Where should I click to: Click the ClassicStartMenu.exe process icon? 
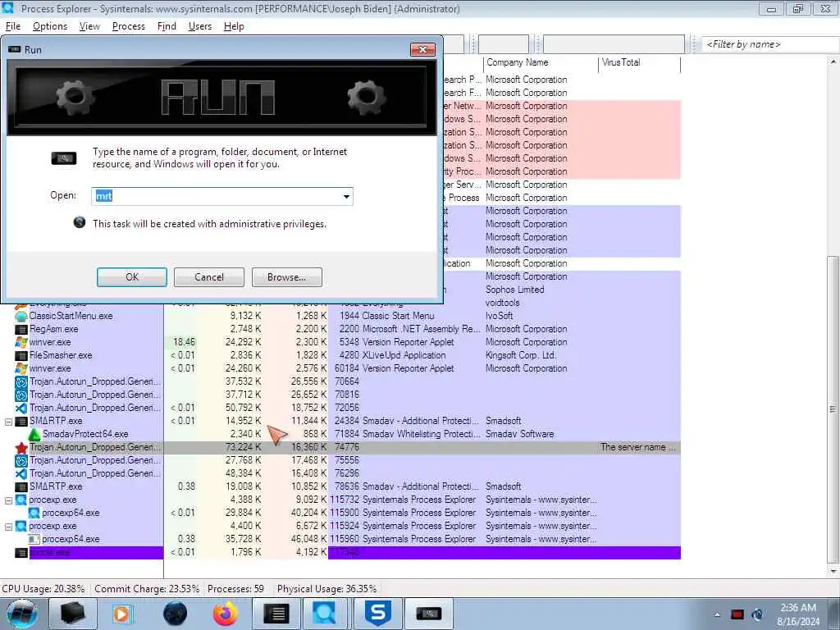(x=21, y=316)
